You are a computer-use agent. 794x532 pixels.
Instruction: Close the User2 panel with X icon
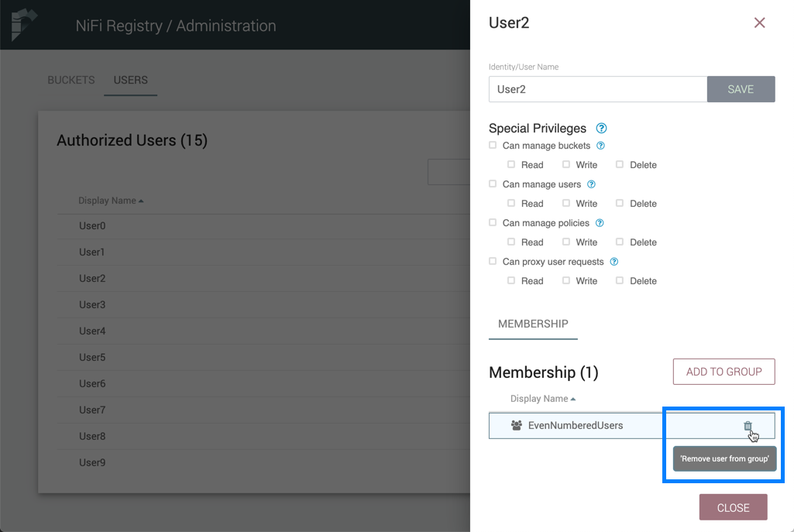(759, 23)
